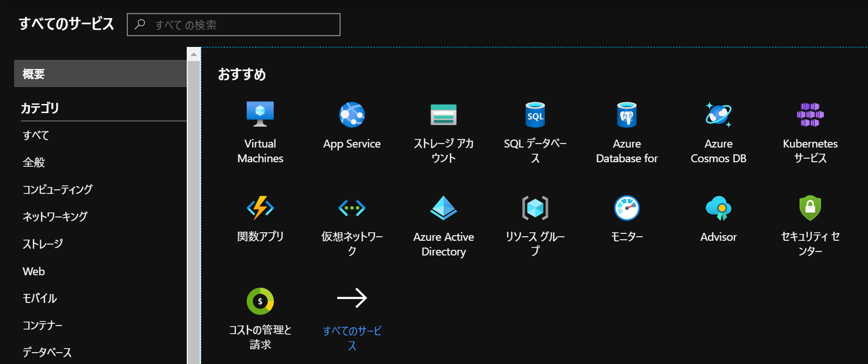Open the セキュリティ センター shield icon
This screenshot has height=364, width=868.
pos(810,208)
